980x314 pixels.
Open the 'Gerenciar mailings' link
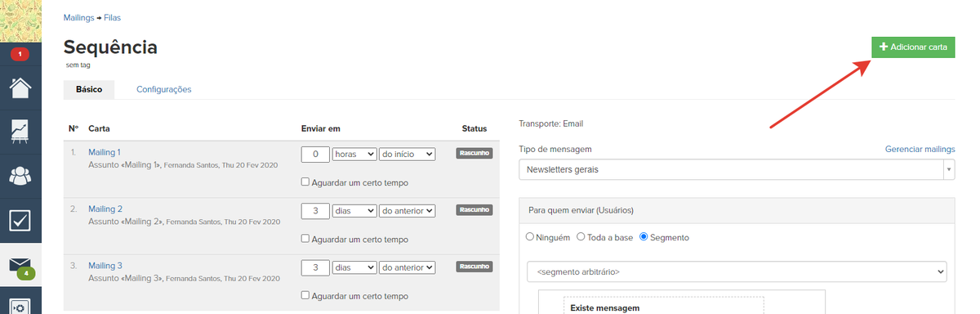pyautogui.click(x=920, y=149)
